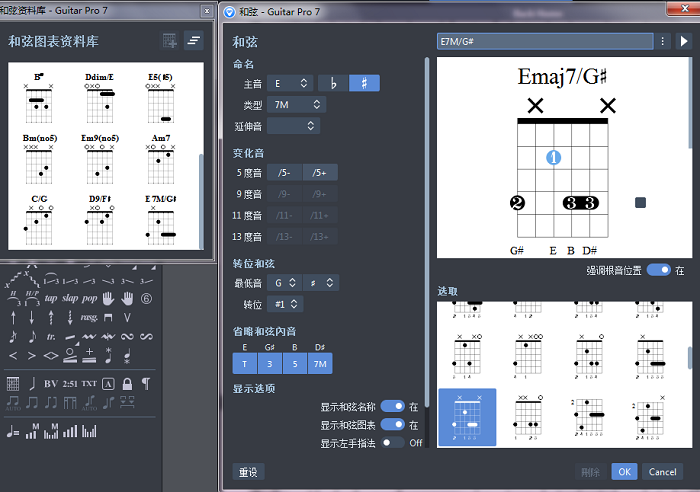The width and height of the screenshot is (700, 492).
Task: Click the boxed A section marker icon
Action: pos(108,384)
